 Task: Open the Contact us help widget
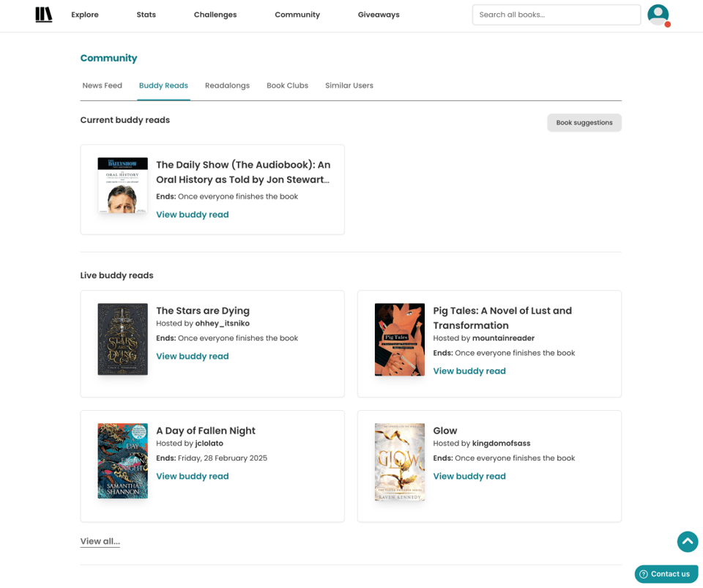[x=666, y=574]
